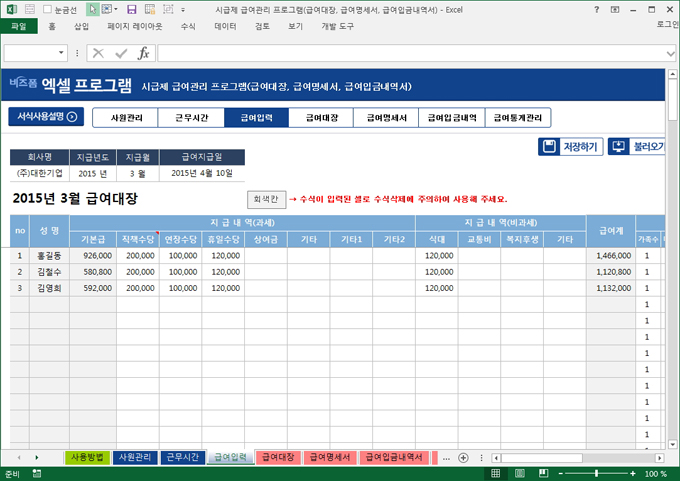This screenshot has width=680, height=481.
Task: Go to 근무시간 navigation button
Action: pyautogui.click(x=191, y=118)
